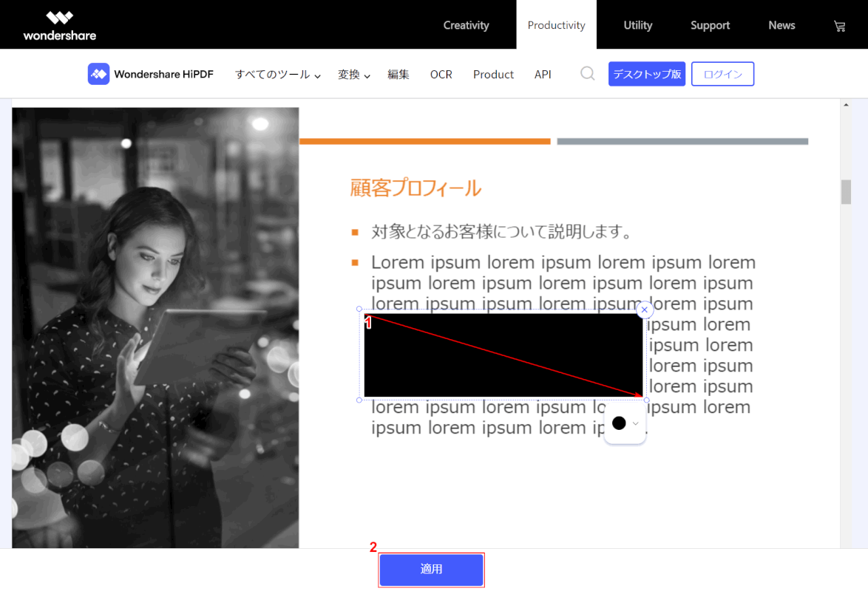The width and height of the screenshot is (868, 591).
Task: Open the shopping cart icon
Action: coord(839,26)
